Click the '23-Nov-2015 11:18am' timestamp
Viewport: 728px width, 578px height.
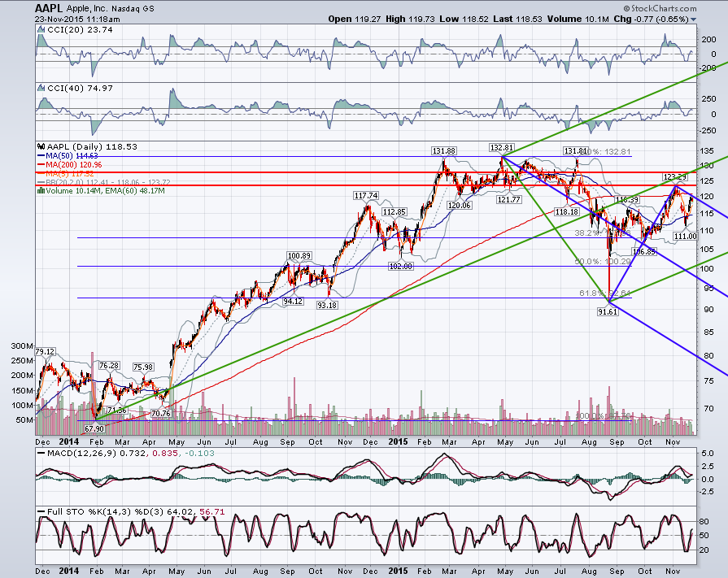click(x=77, y=20)
